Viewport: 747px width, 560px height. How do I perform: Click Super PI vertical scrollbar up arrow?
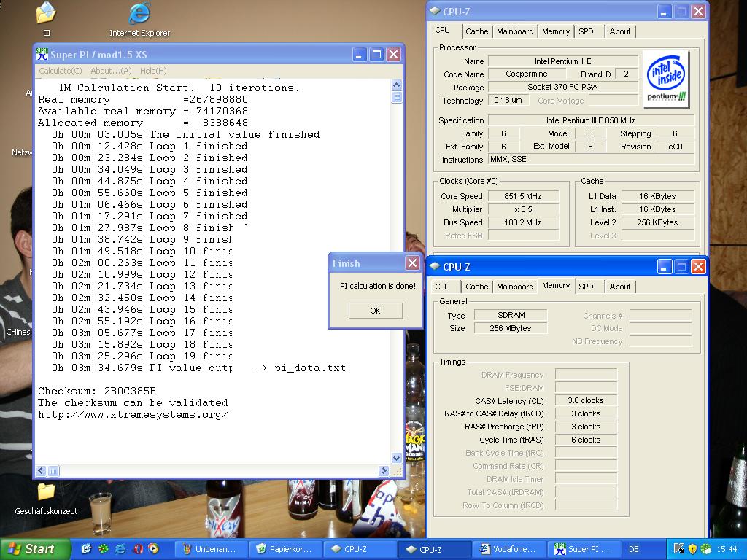click(396, 85)
